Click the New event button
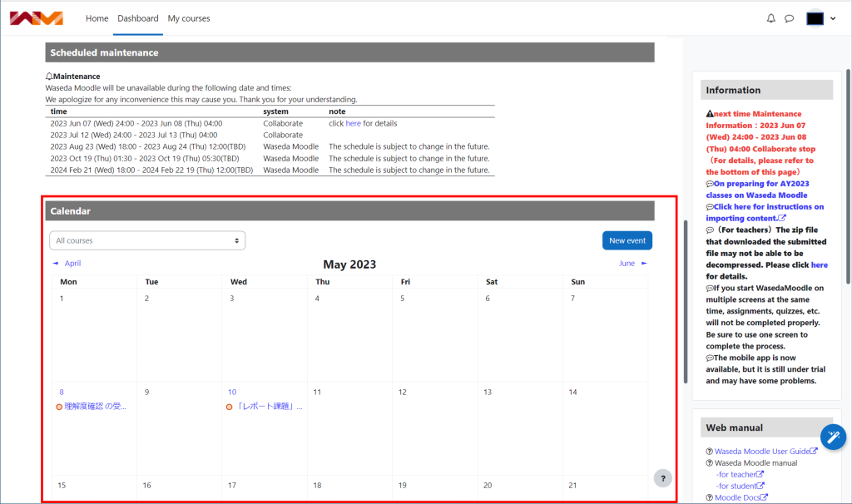Image resolution: width=852 pixels, height=504 pixels. 627,240
